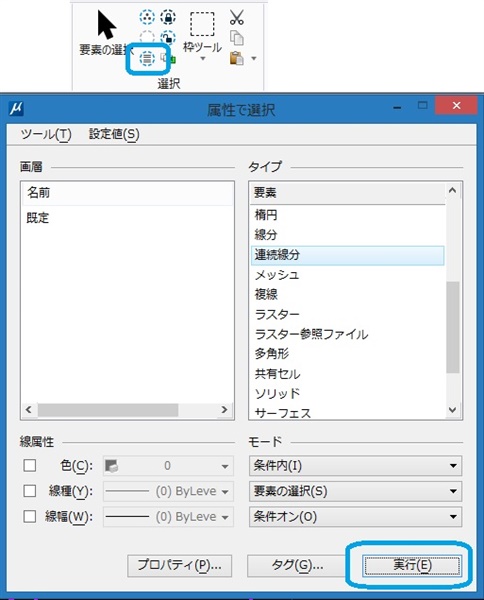Enable the 線幅(W) line weight checkbox
Screen dimensions: 484x600
30,517
